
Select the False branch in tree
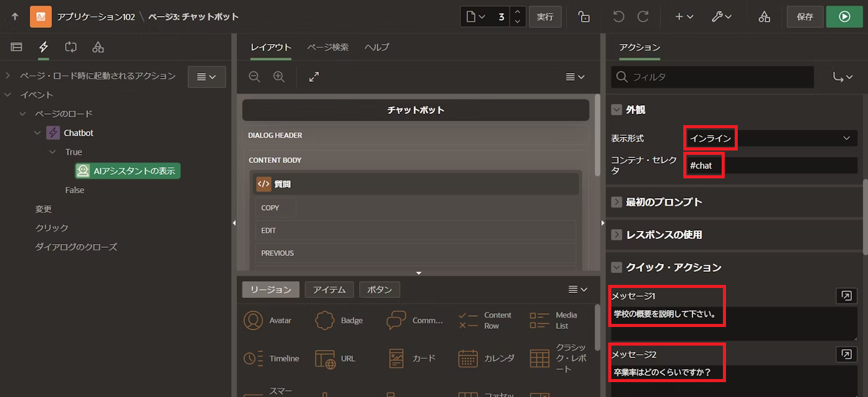coord(74,190)
